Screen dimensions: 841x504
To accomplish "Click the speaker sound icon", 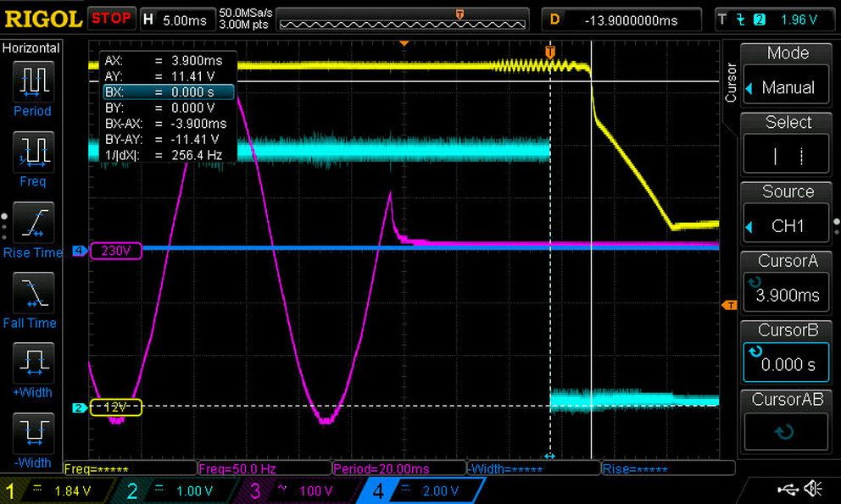I will [x=814, y=489].
